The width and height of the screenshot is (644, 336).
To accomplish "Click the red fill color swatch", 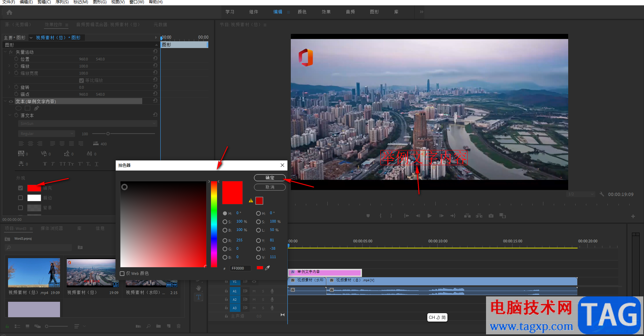I will point(34,188).
